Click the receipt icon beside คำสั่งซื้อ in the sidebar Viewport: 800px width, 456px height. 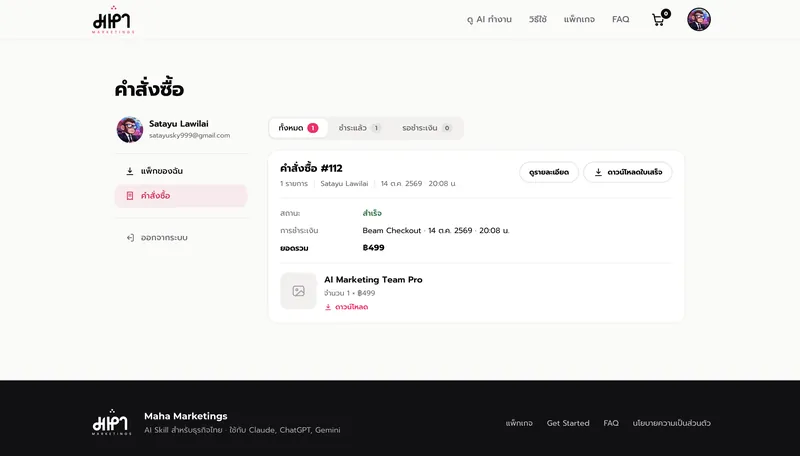[130, 196]
